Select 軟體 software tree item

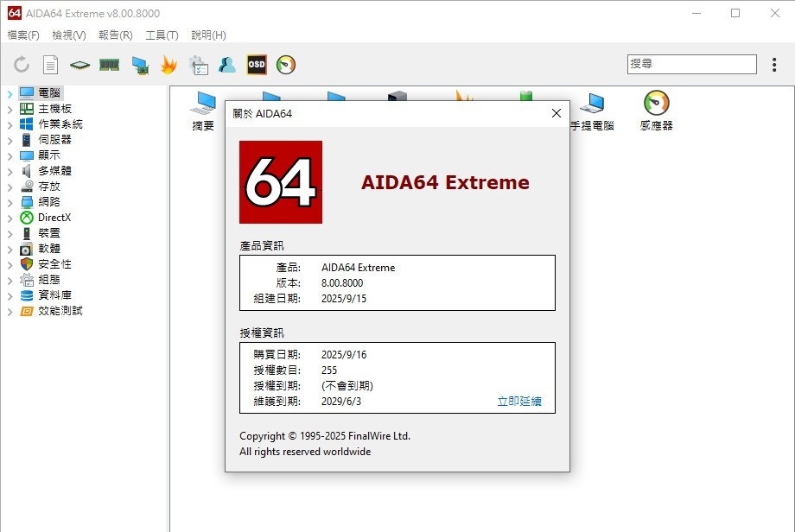tap(49, 249)
